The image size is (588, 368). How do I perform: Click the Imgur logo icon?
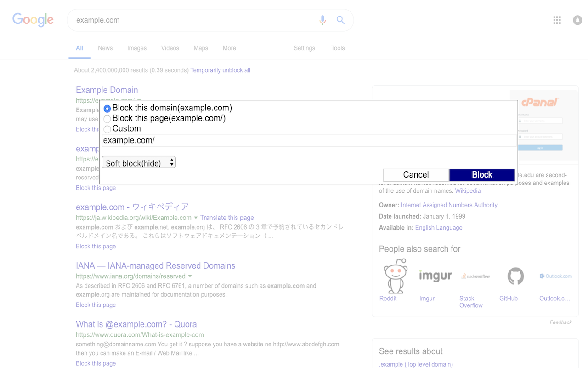[x=435, y=276]
